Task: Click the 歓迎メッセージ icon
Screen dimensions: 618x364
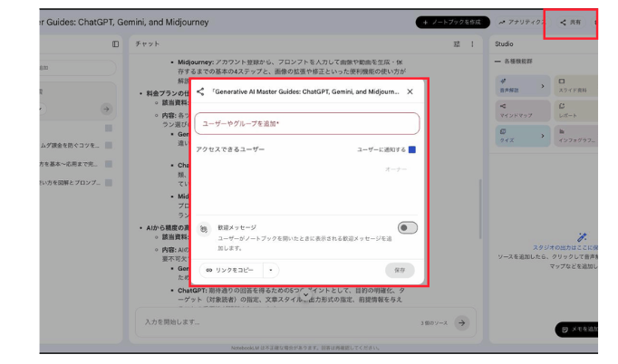Action: pos(204,229)
